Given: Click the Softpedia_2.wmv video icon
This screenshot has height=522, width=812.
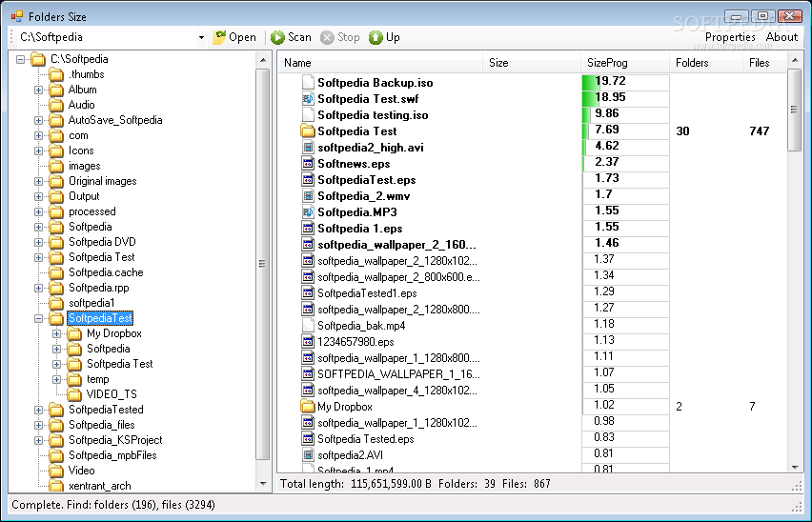Looking at the screenshot, I should tap(308, 196).
